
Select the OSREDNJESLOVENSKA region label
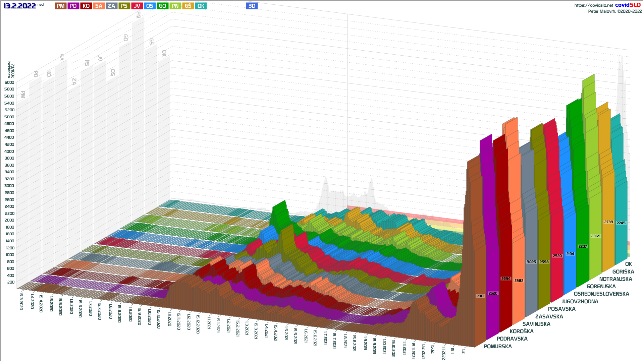[601, 294]
